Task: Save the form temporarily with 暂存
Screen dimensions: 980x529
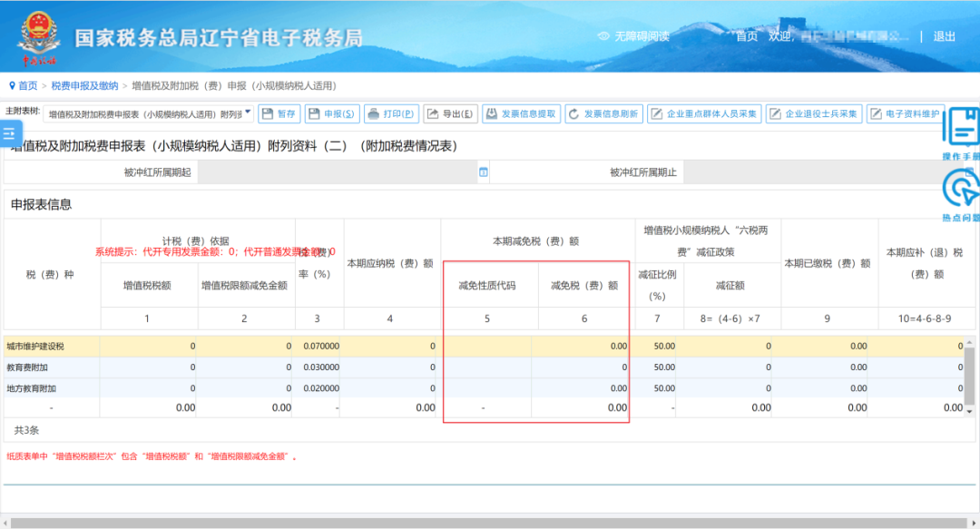Action: click(x=279, y=113)
